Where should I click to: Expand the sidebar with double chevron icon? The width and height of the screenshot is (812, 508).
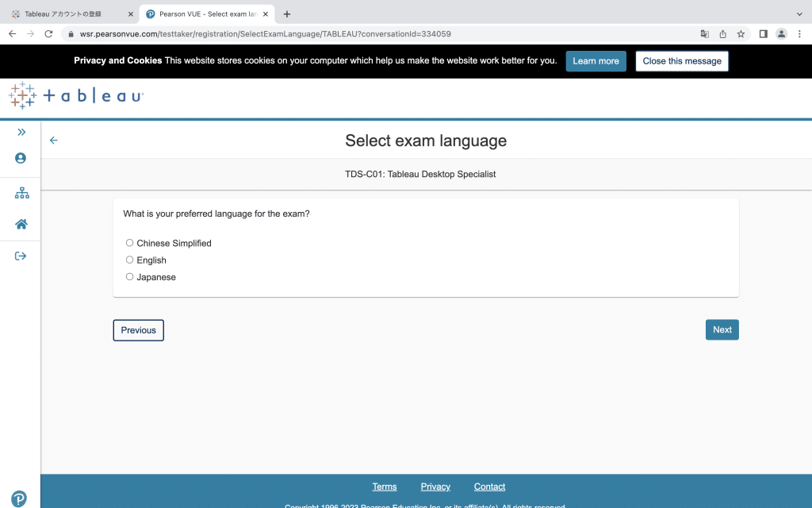coord(21,133)
